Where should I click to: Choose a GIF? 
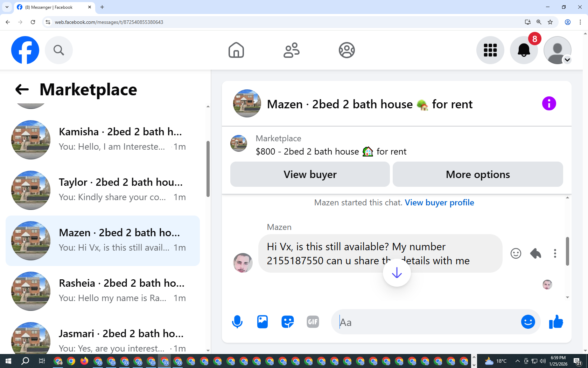click(313, 322)
